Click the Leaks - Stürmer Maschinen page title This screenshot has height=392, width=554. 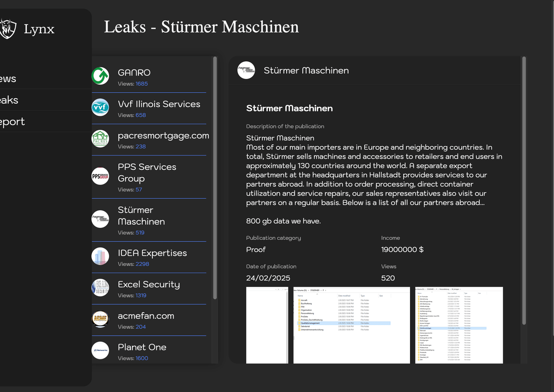201,27
